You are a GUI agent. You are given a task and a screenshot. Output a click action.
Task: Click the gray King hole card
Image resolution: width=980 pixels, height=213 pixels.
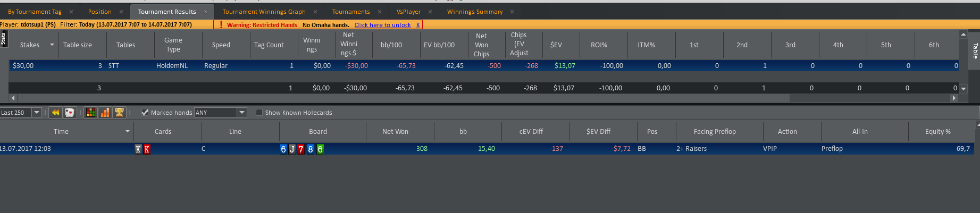[x=138, y=149]
